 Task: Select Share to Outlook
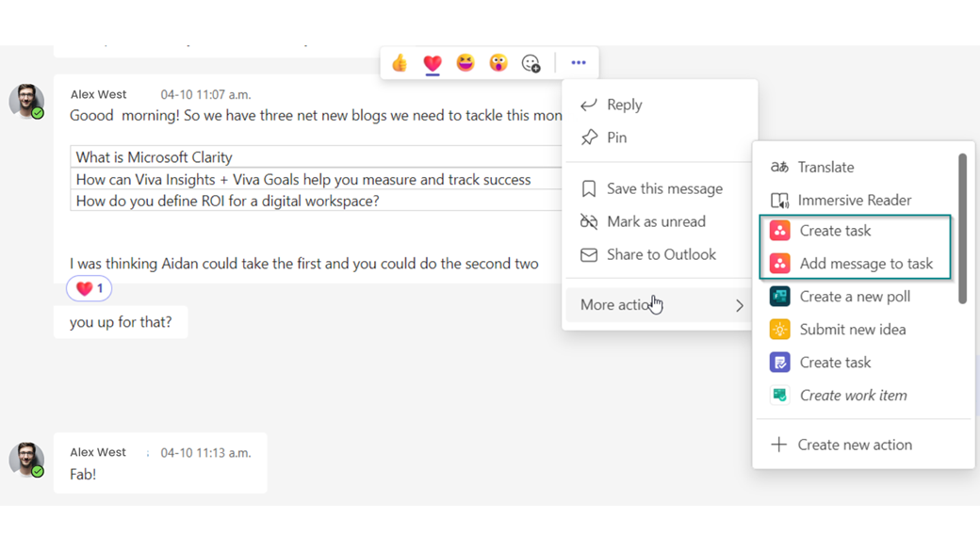coord(661,254)
